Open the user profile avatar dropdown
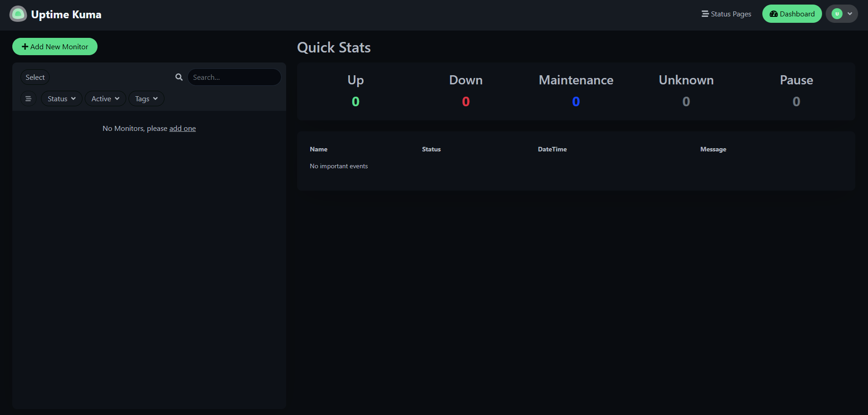Image resolution: width=868 pixels, height=415 pixels. 842,14
